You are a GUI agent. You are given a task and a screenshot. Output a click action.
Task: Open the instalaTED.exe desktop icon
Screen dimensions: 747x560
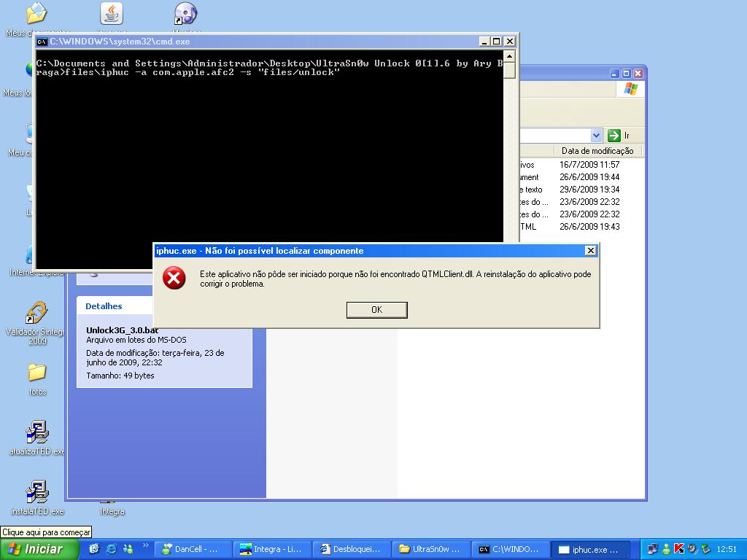point(37,497)
